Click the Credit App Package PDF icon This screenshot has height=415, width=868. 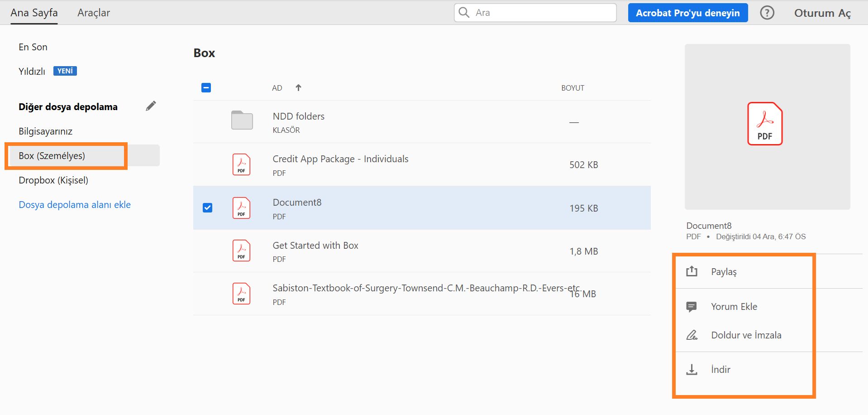click(241, 164)
